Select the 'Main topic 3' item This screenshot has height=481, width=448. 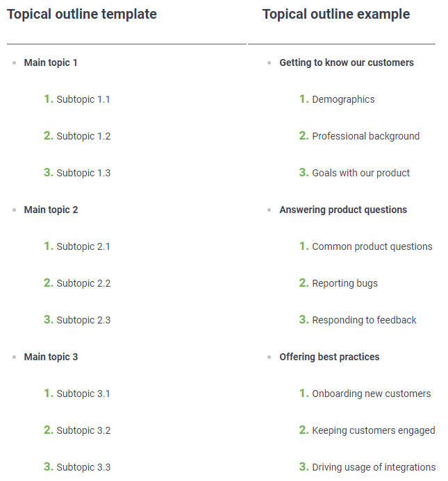[x=51, y=357]
